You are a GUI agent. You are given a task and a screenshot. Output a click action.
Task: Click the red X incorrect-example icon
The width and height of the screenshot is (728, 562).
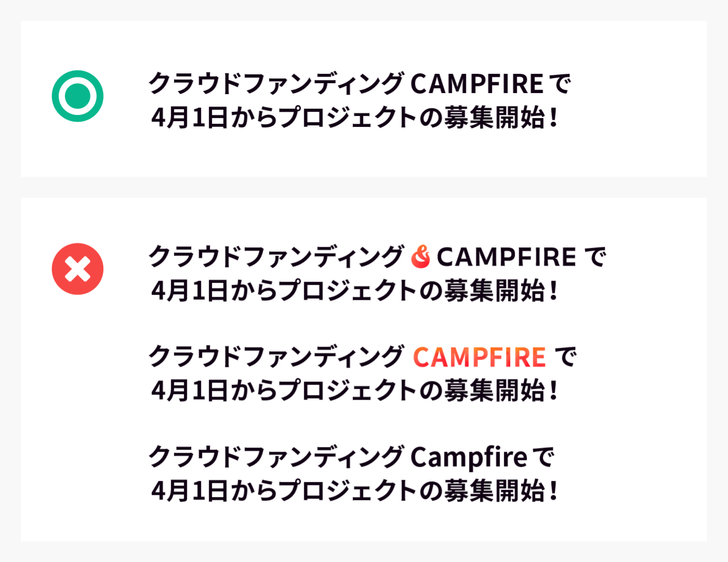77,269
